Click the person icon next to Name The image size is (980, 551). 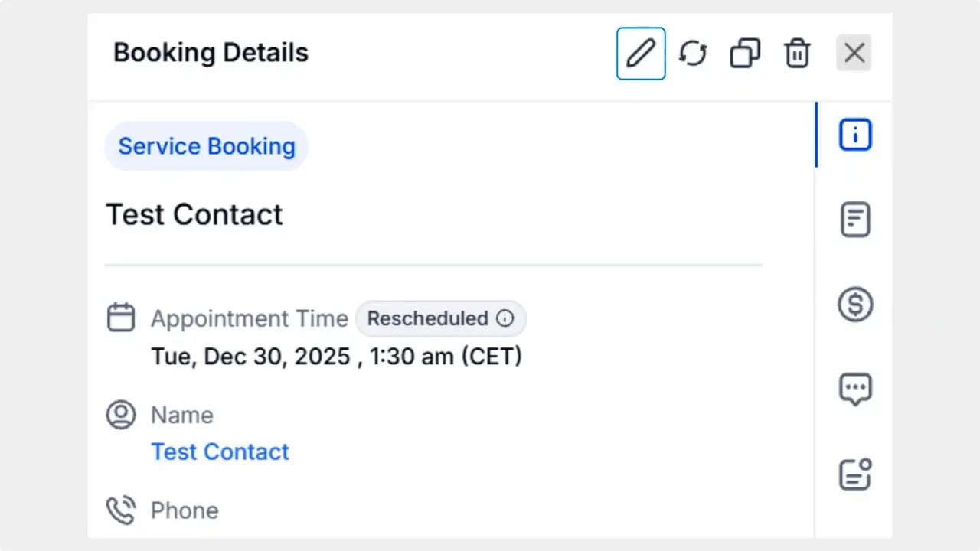[x=121, y=414]
